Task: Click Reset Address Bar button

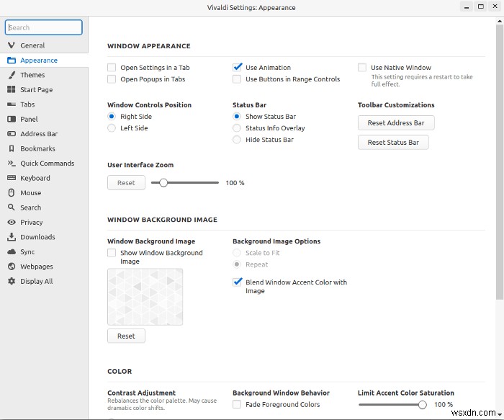Action: pyautogui.click(x=396, y=123)
